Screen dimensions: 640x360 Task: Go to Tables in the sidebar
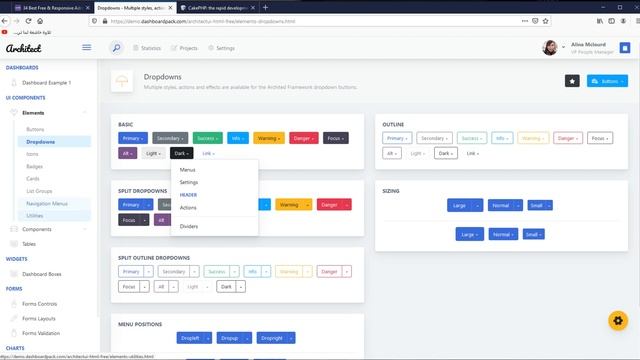click(x=29, y=244)
